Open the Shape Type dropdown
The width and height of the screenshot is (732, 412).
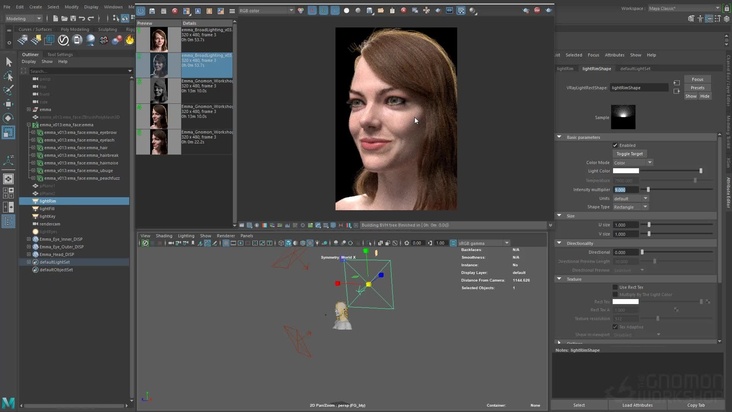[x=630, y=206]
